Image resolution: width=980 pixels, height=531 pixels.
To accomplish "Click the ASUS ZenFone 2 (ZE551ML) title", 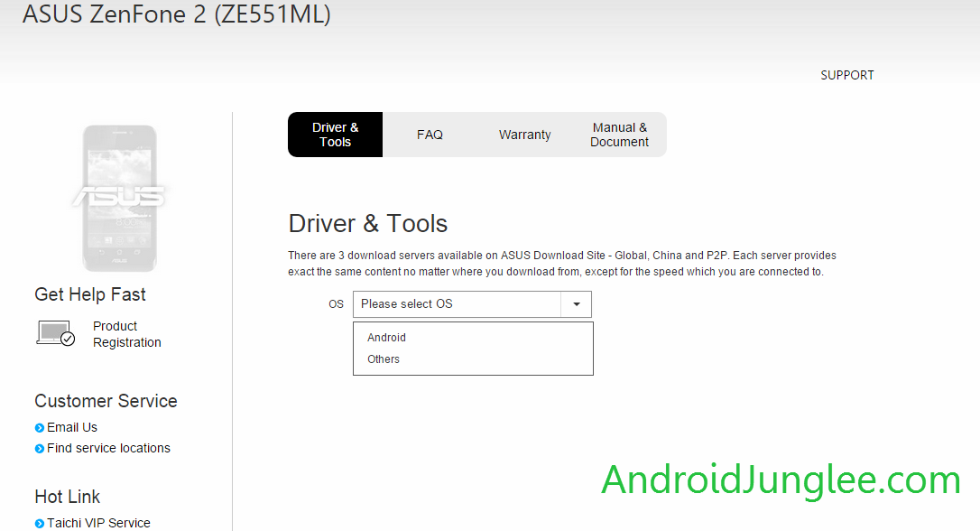I will [x=176, y=14].
